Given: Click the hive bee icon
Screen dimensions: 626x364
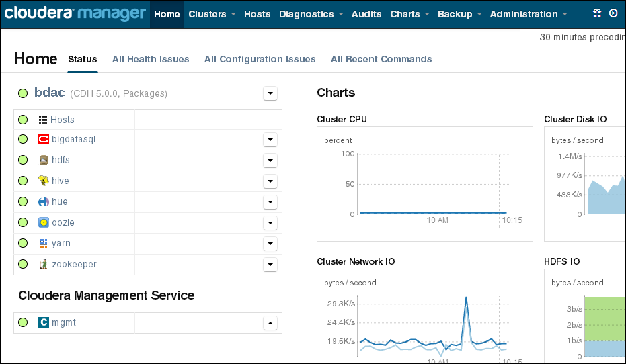Looking at the screenshot, I should 44,181.
